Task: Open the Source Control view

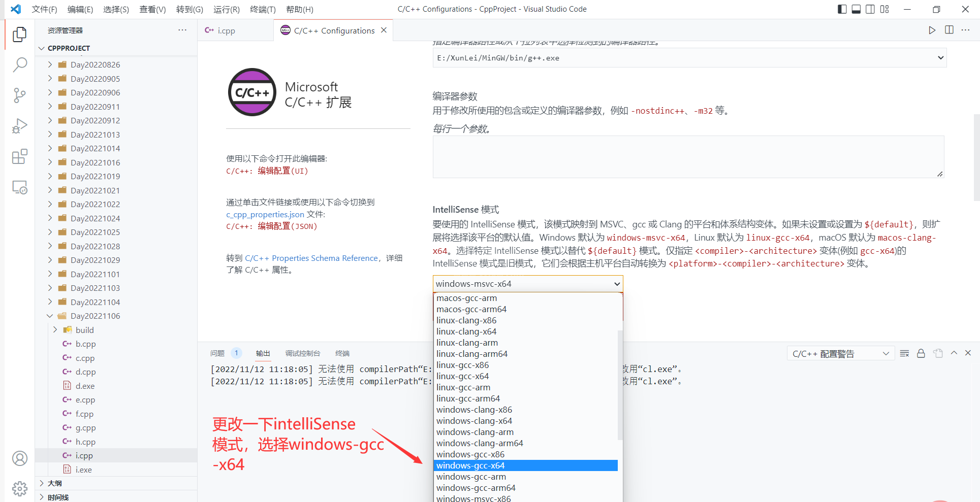Action: (x=19, y=95)
